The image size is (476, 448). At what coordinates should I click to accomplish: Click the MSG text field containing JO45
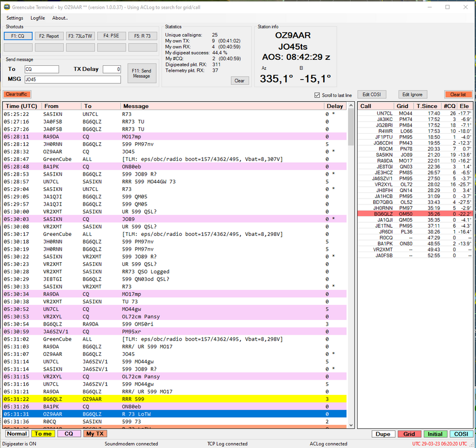(72, 79)
